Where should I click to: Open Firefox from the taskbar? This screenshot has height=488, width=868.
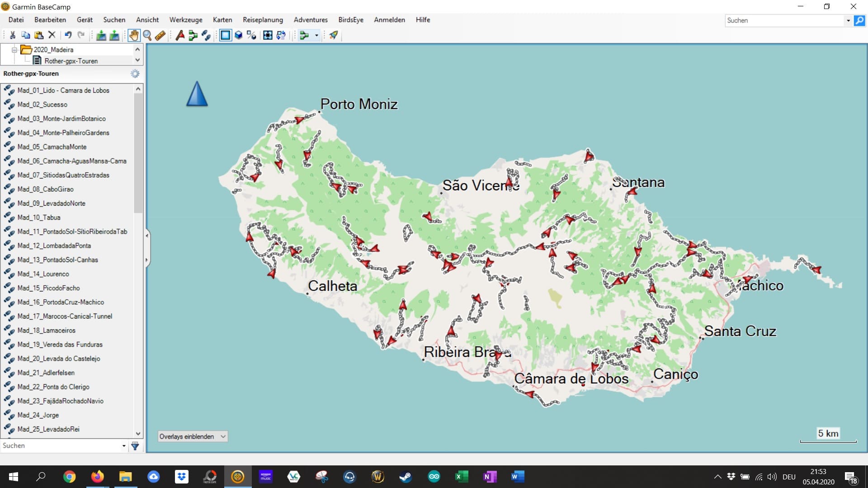click(x=97, y=477)
